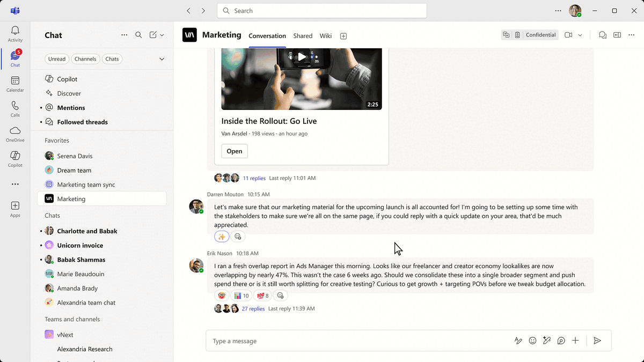Open Copilot from the left rail
This screenshot has height=362, width=644.
[14, 159]
